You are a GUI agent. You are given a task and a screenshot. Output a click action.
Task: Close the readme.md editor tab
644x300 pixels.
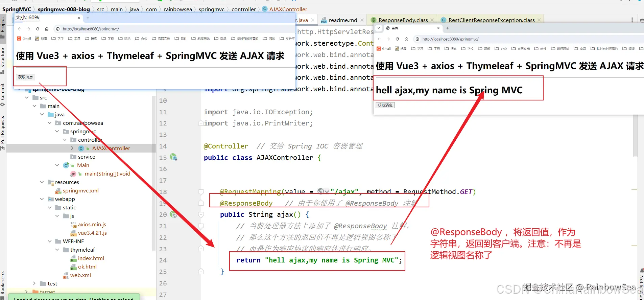pos(362,20)
